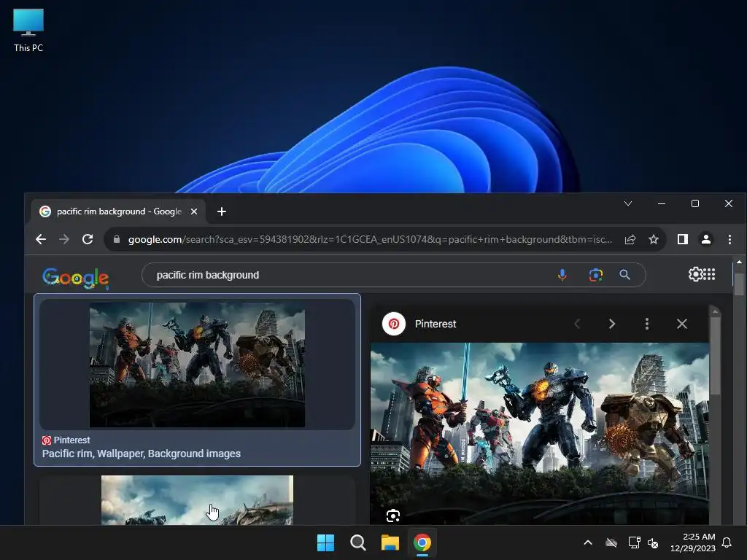Bookmark this tab with star icon
Viewport: 747px width, 560px height.
click(654, 239)
